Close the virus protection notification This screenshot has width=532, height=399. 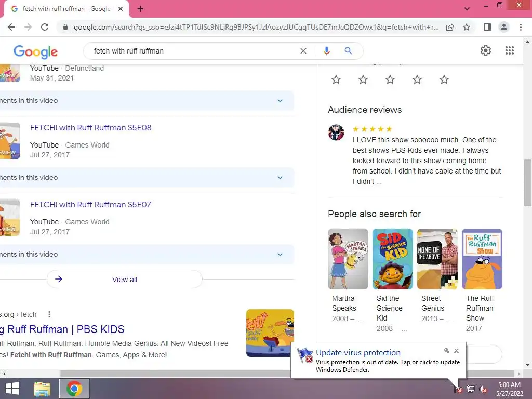(456, 351)
